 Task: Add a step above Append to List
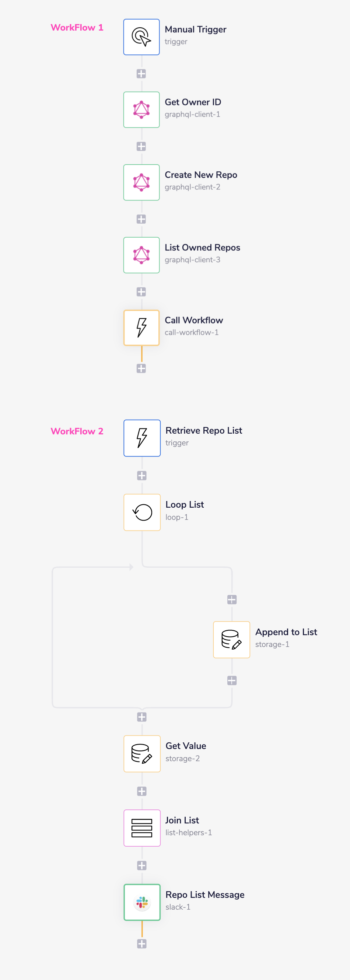(x=231, y=599)
